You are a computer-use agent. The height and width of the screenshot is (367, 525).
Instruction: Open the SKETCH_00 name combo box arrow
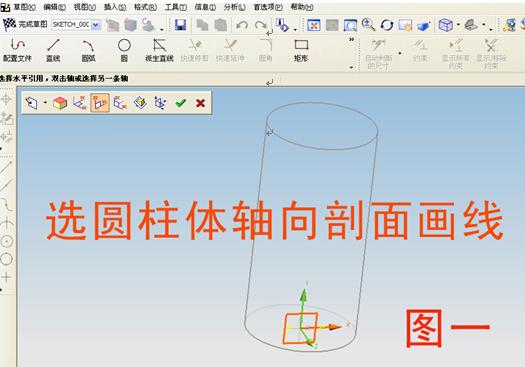[96, 24]
